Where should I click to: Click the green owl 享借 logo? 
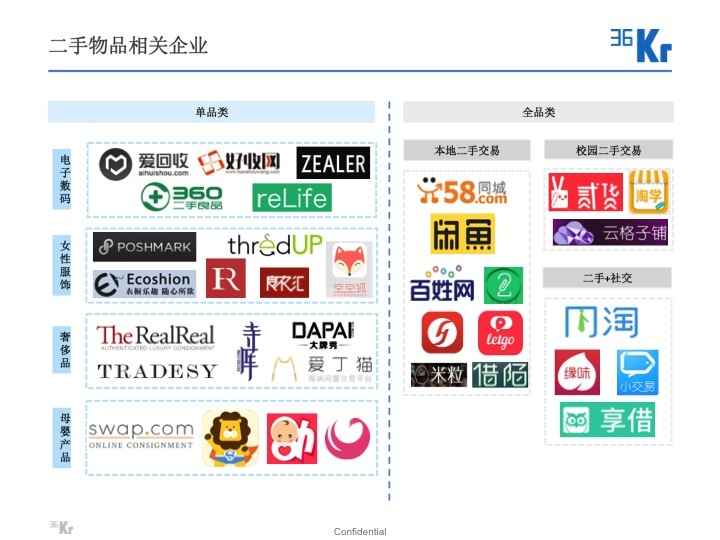tap(607, 420)
